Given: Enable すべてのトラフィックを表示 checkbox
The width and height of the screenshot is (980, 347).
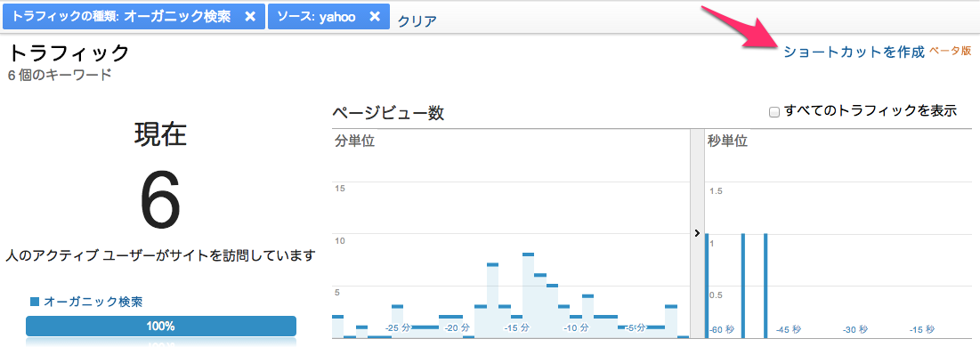Looking at the screenshot, I should click(774, 112).
